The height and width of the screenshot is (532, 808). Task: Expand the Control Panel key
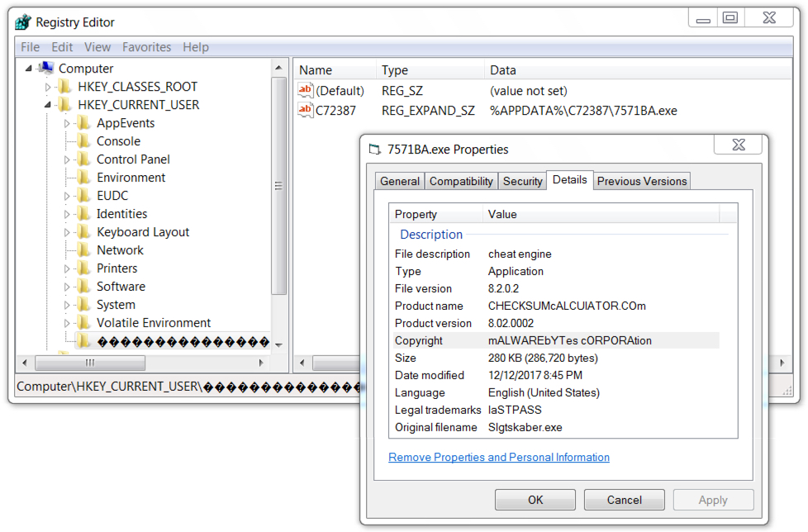[67, 159]
